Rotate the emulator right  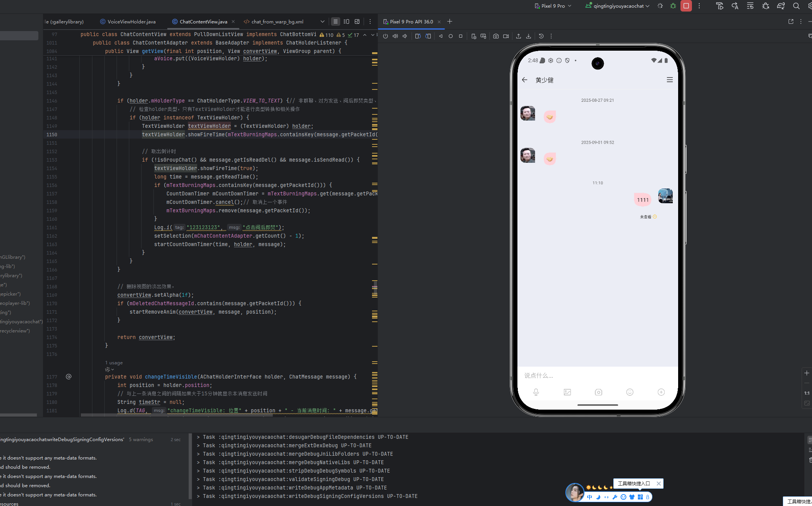pyautogui.click(x=428, y=36)
